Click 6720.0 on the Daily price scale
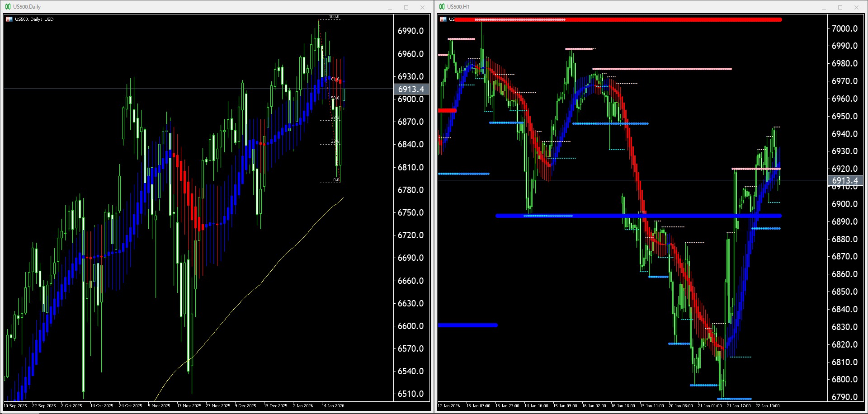868x414 pixels. [411, 235]
